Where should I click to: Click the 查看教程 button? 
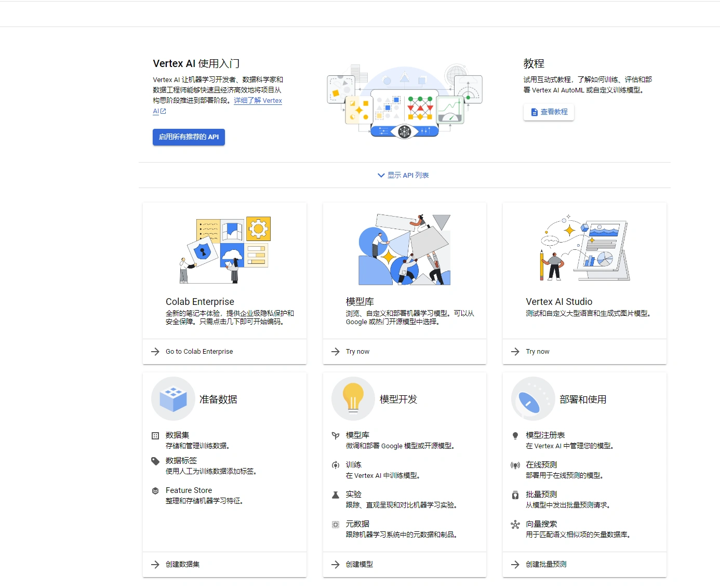(549, 112)
